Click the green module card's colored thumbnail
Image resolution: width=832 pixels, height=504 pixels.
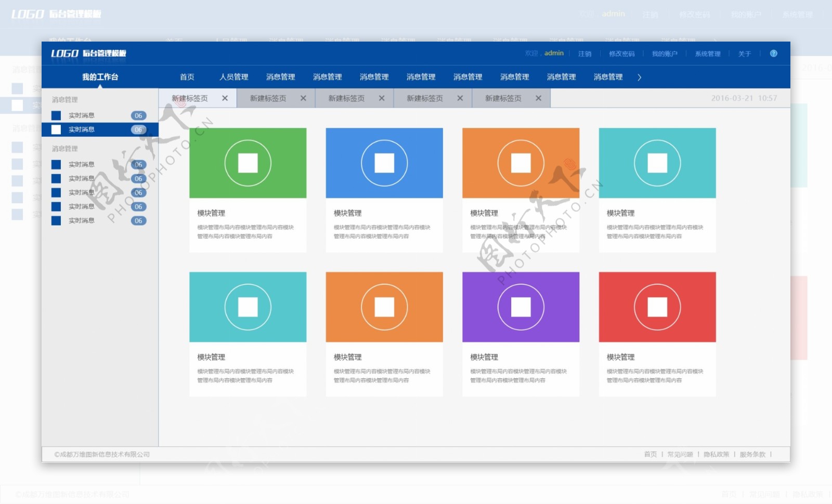248,163
